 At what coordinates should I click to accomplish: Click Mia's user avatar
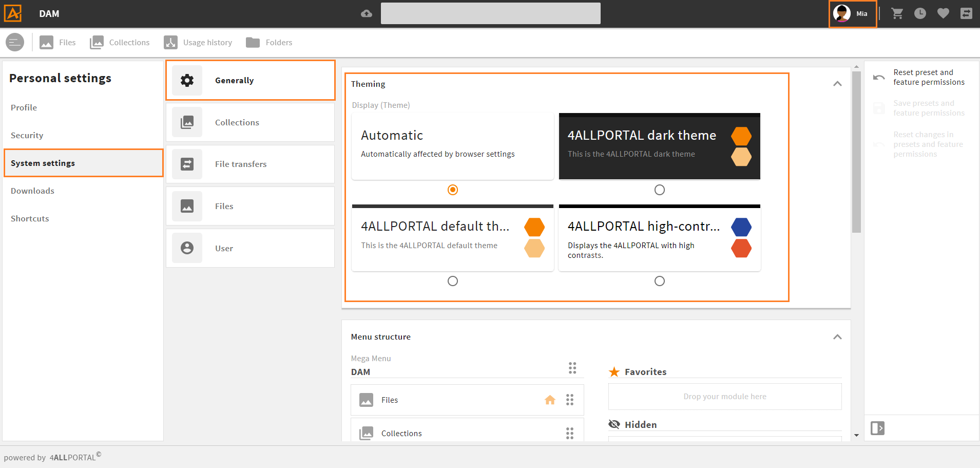click(842, 13)
